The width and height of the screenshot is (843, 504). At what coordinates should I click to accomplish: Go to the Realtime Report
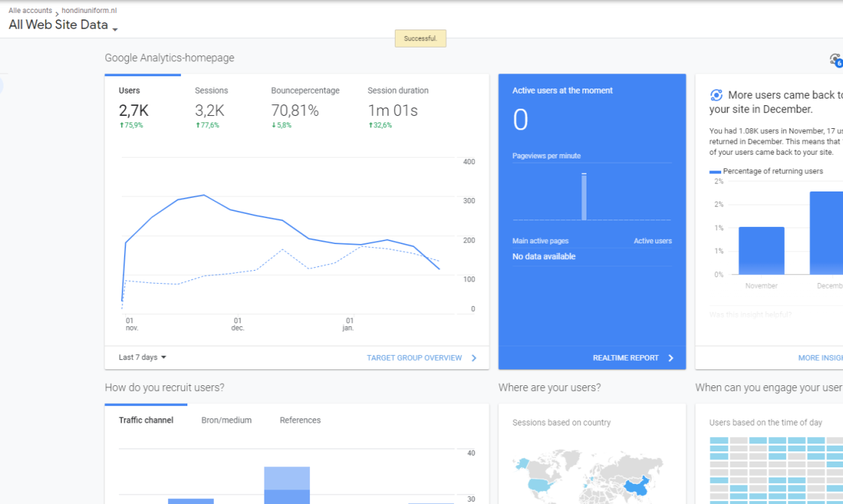[x=625, y=358]
